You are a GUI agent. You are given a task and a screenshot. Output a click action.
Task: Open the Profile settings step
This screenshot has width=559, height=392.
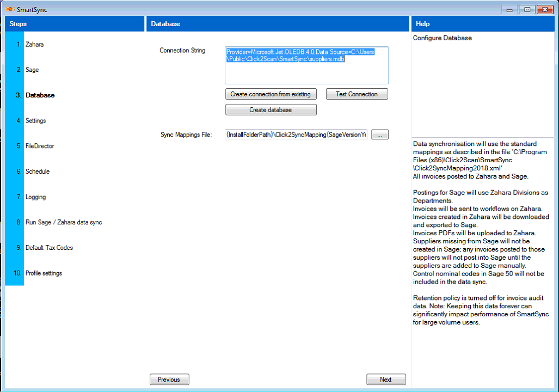(x=44, y=273)
